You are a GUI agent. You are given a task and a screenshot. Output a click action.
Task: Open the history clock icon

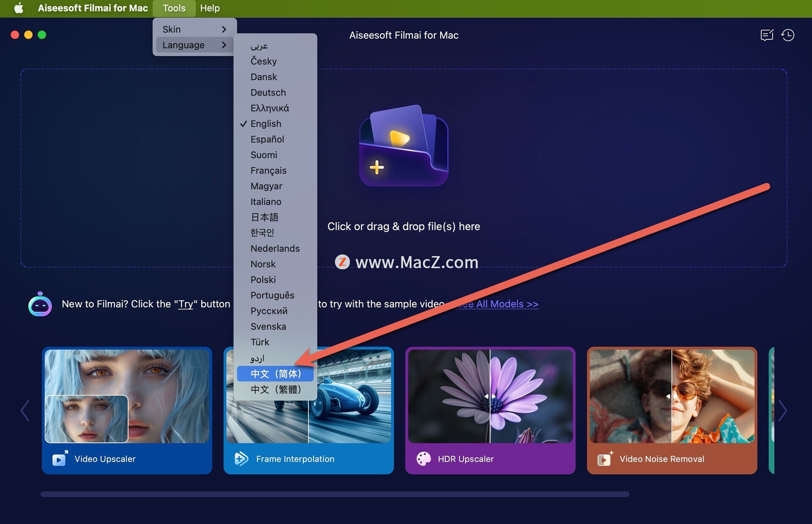point(787,35)
